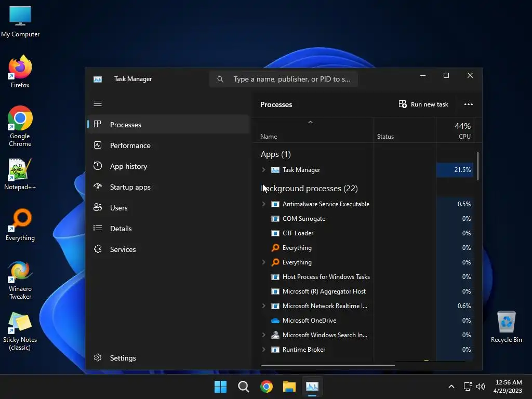Switch to the Performance page

click(169, 145)
